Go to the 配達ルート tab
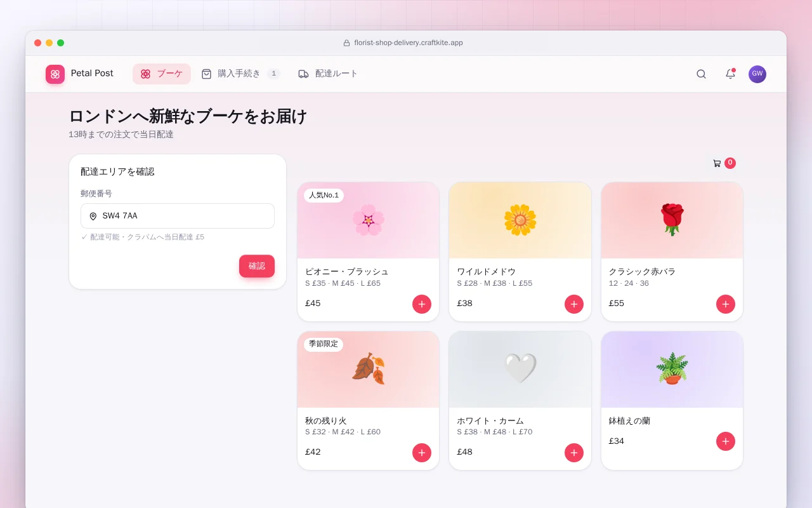Screen dimensions: 812x508 pyautogui.click(x=328, y=74)
